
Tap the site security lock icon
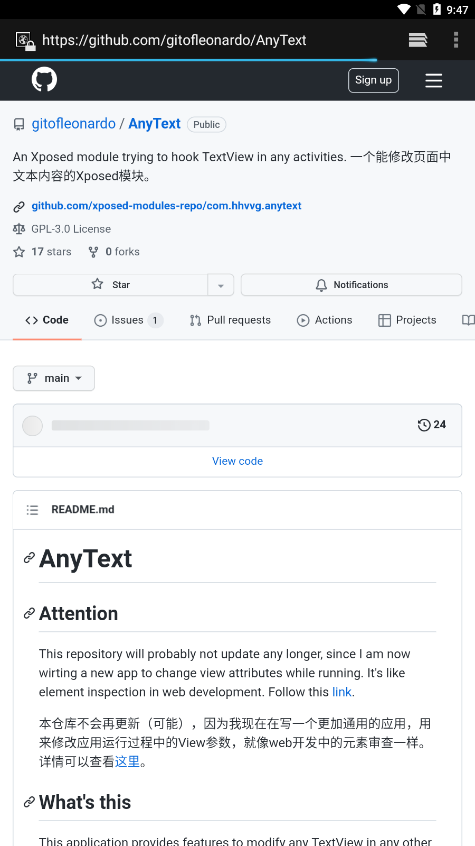[x=25, y=40]
